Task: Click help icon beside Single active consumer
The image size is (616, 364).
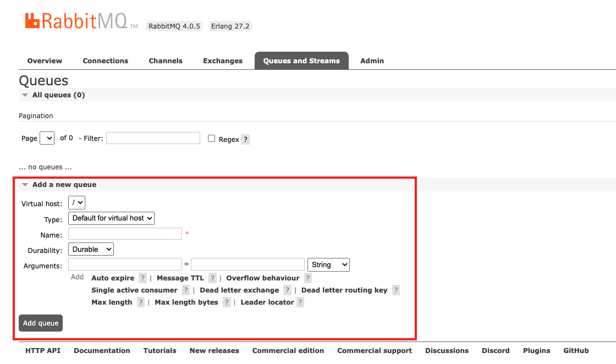Action: pyautogui.click(x=186, y=290)
